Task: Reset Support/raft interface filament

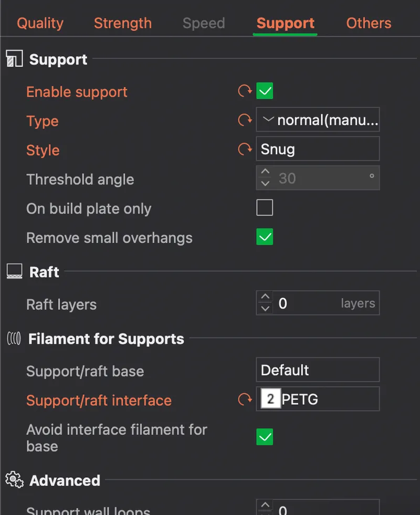Action: (x=245, y=400)
